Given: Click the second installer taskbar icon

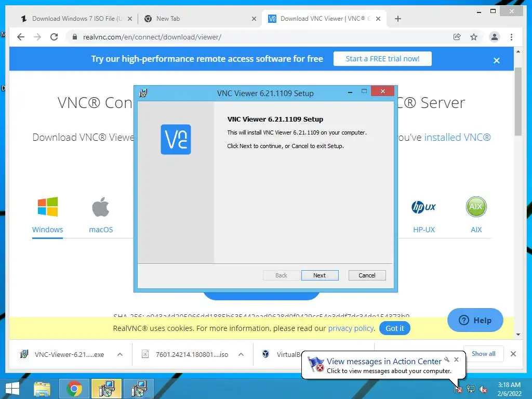Looking at the screenshot, I should pos(139,389).
